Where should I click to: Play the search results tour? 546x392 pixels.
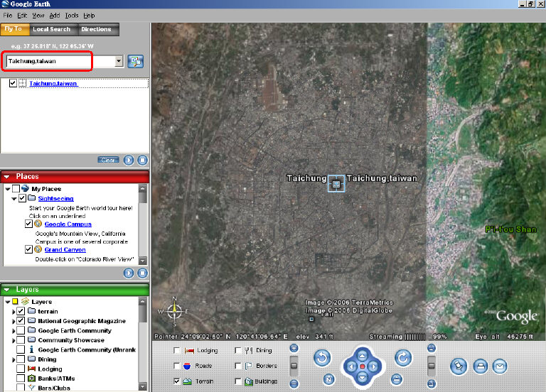[129, 160]
